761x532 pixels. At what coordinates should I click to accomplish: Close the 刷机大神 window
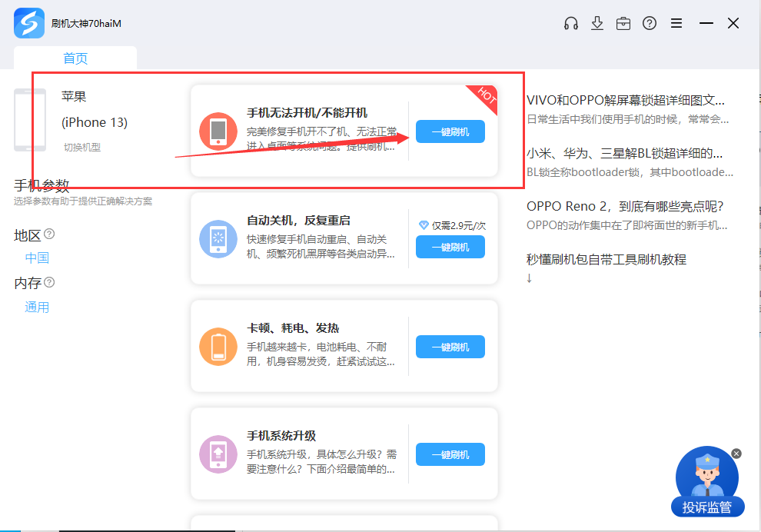[733, 23]
